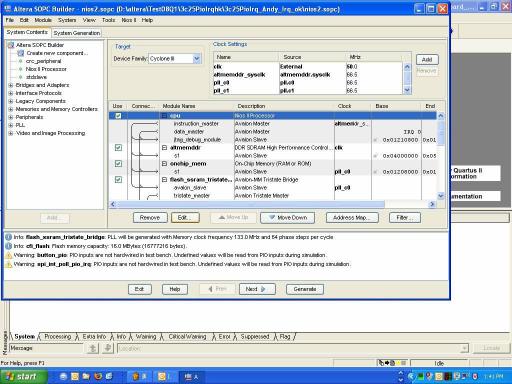Toggle the altmemddr Use checkbox
512x384 pixels.
pyautogui.click(x=118, y=148)
